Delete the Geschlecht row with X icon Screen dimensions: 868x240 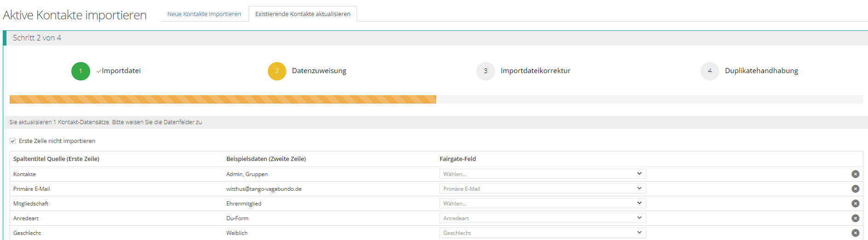tap(855, 233)
